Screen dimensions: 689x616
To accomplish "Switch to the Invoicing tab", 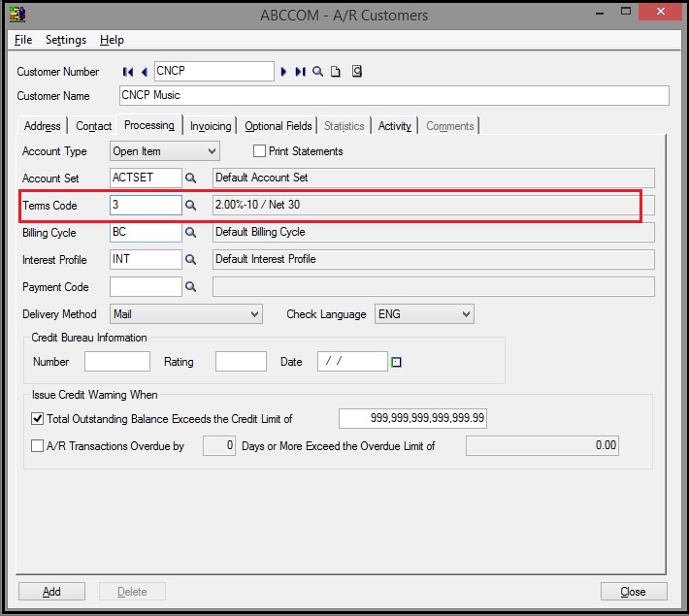I will coord(211,126).
